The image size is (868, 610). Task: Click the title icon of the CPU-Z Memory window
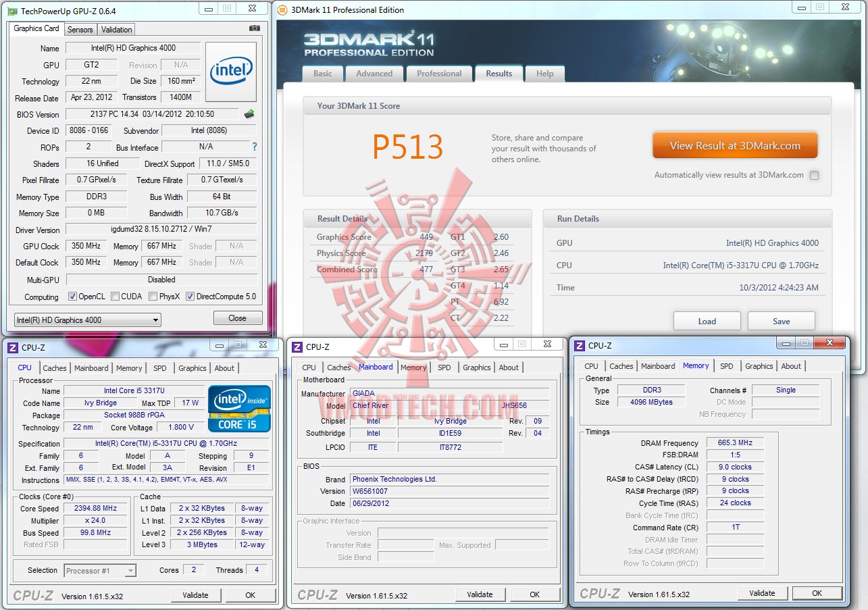click(x=580, y=346)
